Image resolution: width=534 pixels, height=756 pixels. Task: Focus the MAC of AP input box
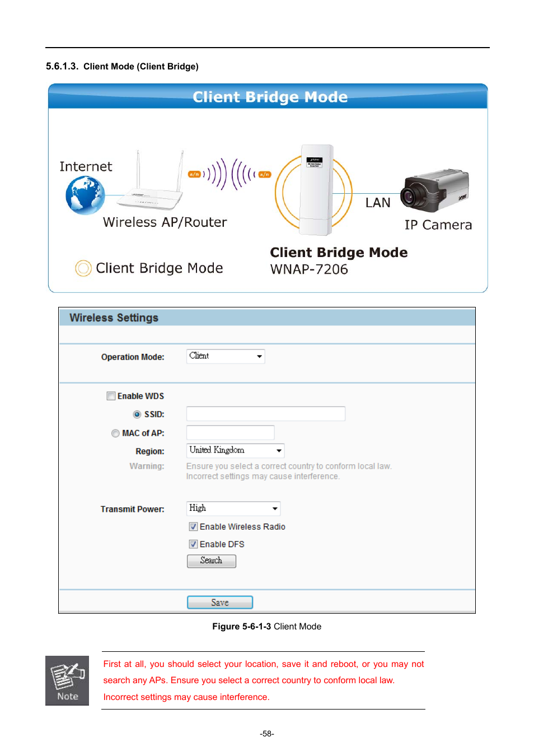(x=230, y=432)
